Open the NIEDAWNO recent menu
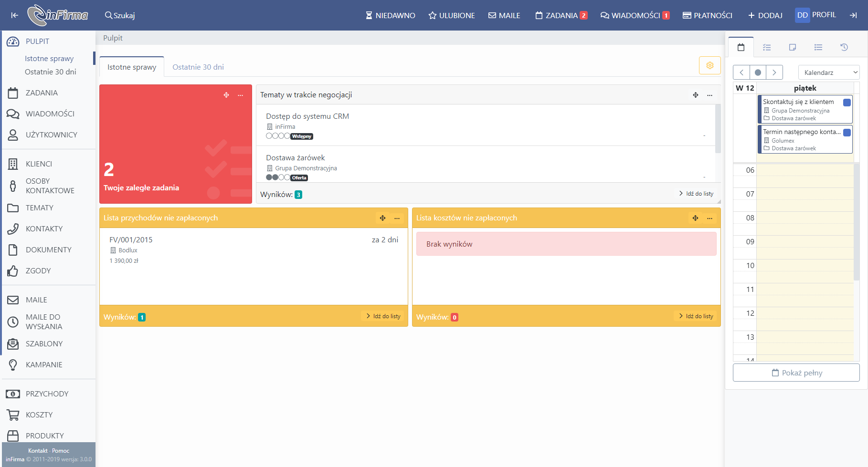The image size is (868, 467). (x=391, y=15)
